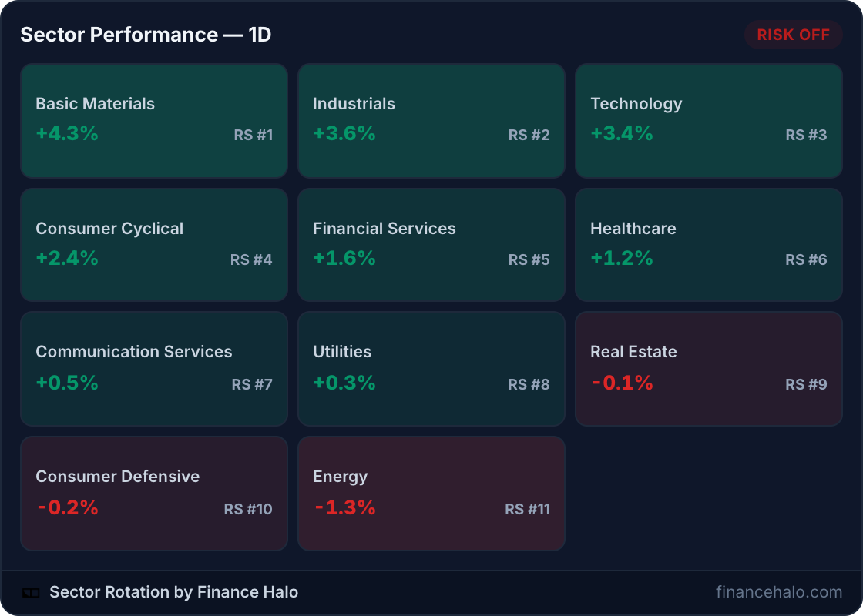Open the financehalo.com link
Image resolution: width=863 pixels, height=616 pixels.
pyautogui.click(x=779, y=592)
